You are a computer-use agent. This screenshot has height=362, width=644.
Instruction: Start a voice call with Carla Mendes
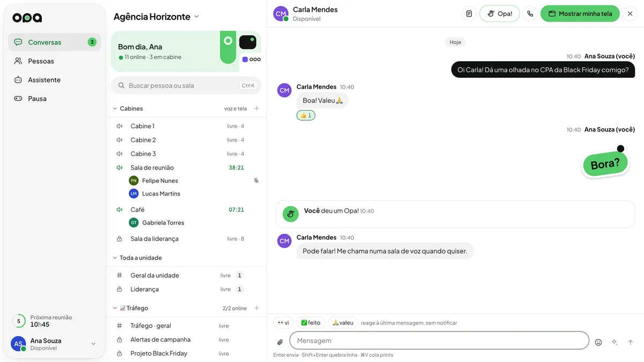[x=530, y=14]
